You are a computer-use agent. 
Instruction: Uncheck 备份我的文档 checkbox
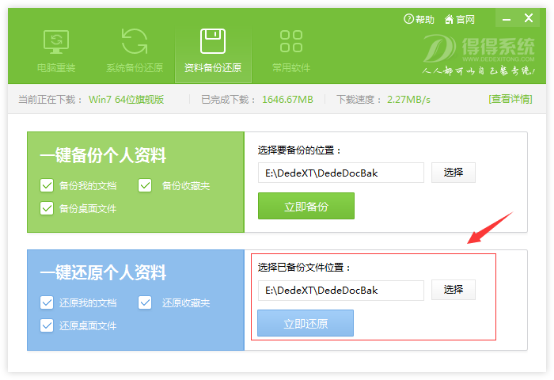pyautogui.click(x=47, y=185)
